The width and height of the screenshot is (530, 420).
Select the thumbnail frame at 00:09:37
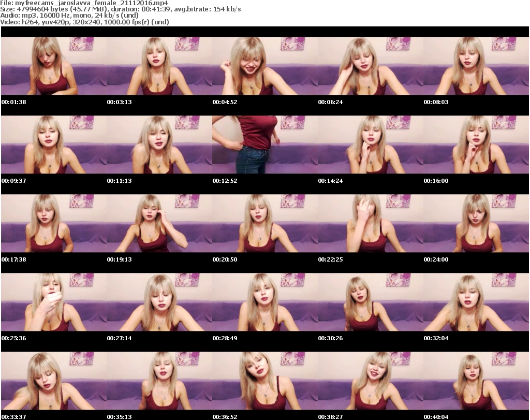point(54,144)
